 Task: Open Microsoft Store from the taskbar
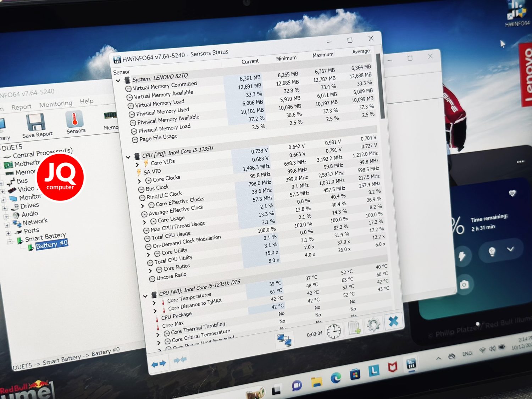coord(355,374)
